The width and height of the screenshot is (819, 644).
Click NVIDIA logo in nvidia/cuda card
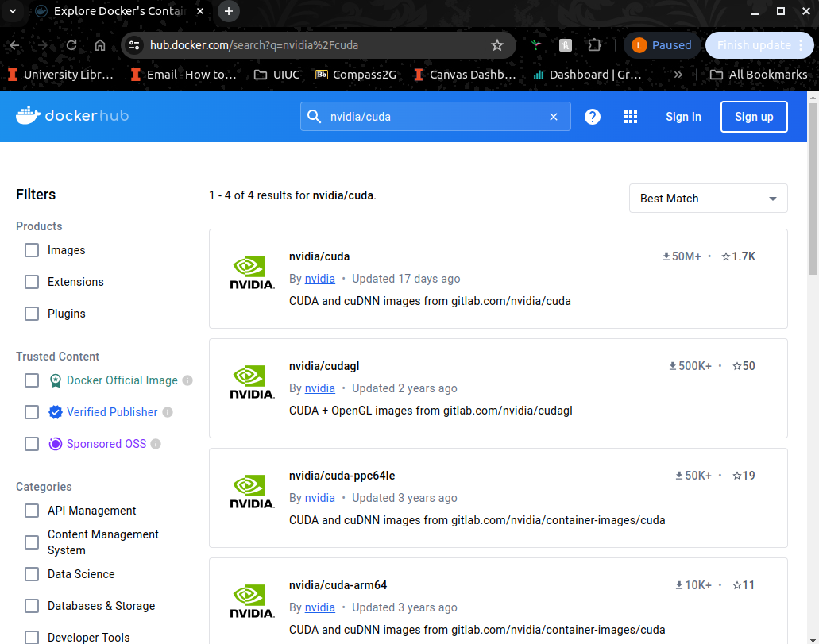[252, 272]
